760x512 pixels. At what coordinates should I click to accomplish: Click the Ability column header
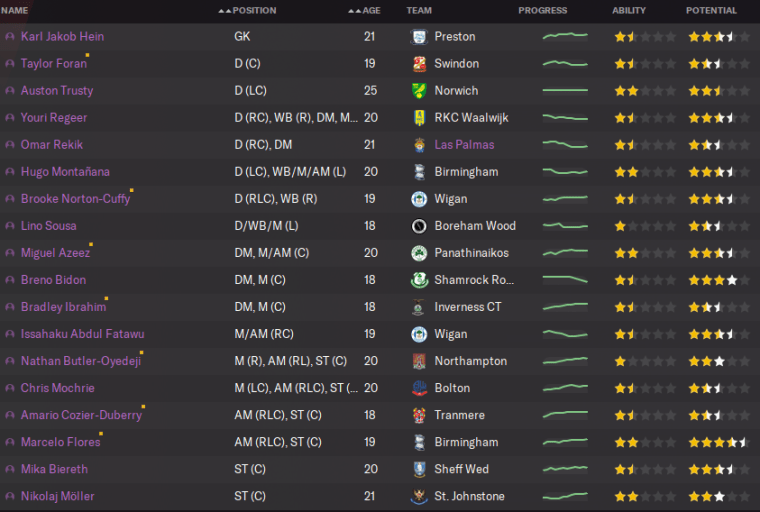click(629, 11)
